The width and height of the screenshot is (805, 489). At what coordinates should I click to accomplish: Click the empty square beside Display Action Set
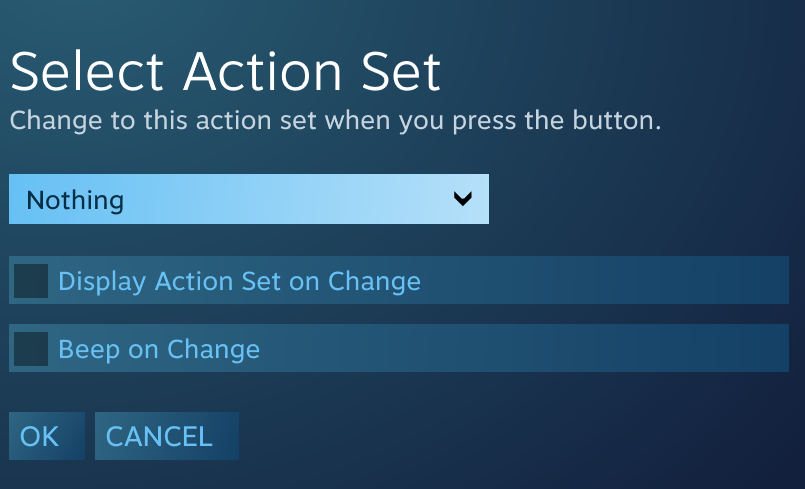31,281
